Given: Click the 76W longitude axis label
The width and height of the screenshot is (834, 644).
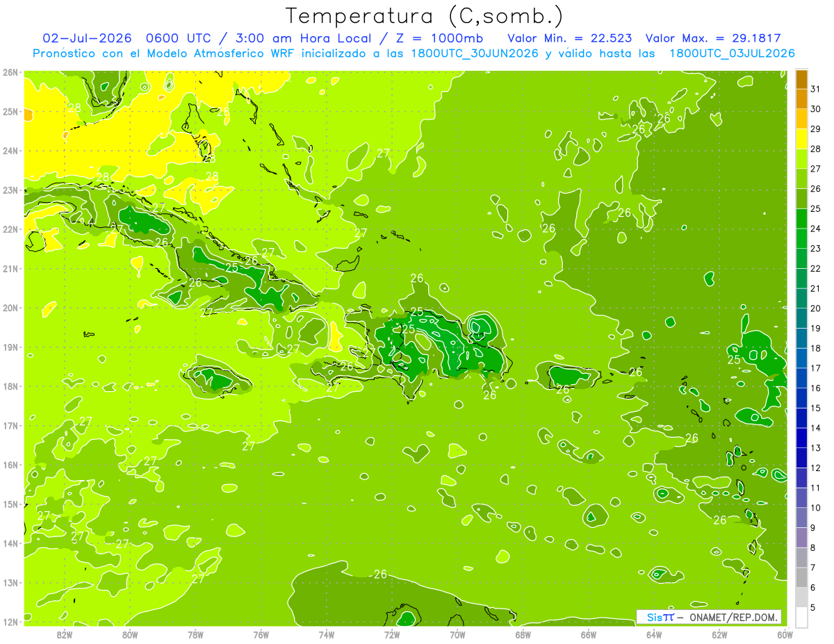Looking at the screenshot, I should click(261, 634).
